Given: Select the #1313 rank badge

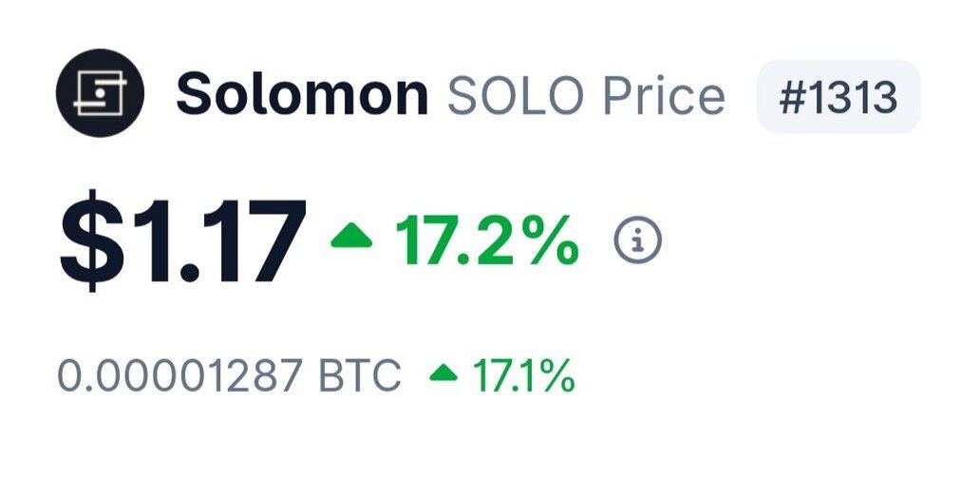Looking at the screenshot, I should pyautogui.click(x=838, y=97).
